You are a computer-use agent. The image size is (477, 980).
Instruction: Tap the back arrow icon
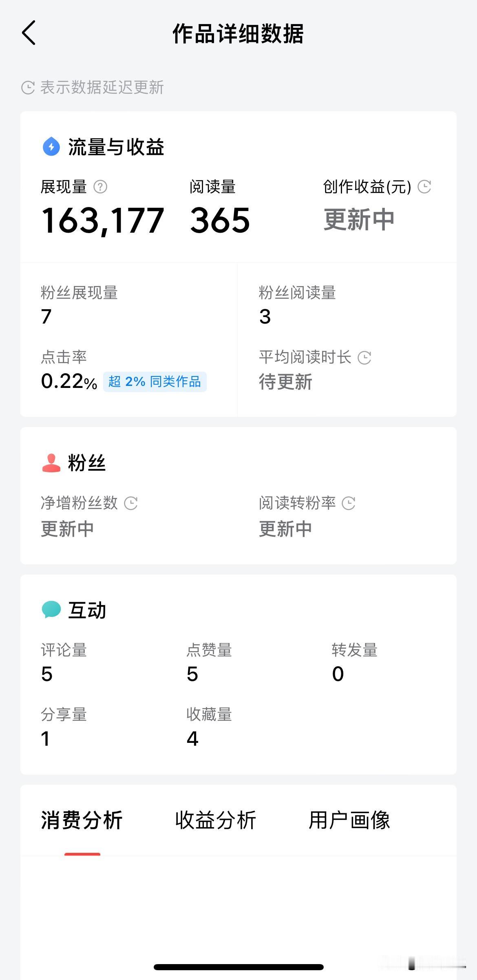[x=29, y=33]
